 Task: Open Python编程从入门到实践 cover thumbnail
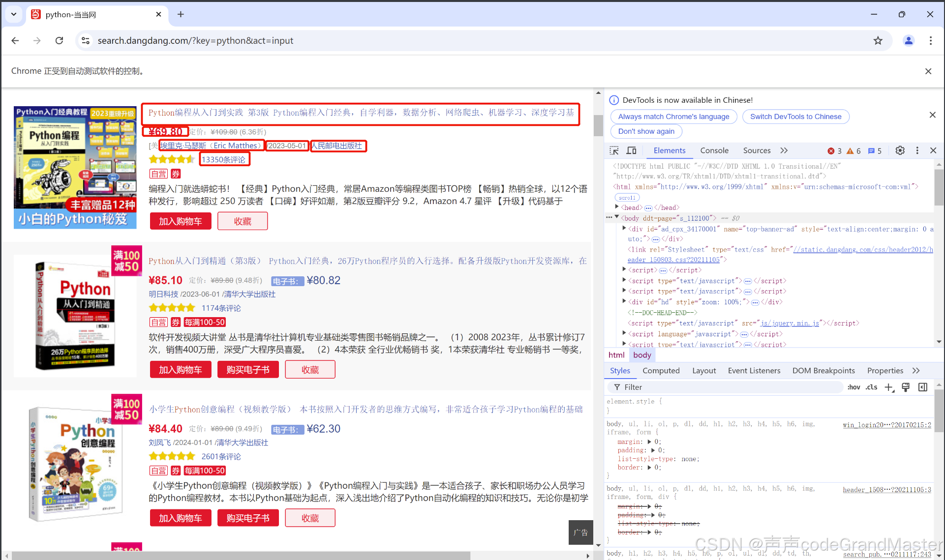pos(75,168)
